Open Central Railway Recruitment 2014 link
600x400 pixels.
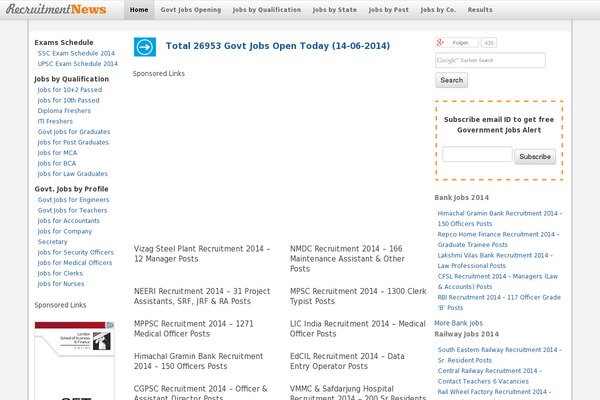(x=490, y=376)
